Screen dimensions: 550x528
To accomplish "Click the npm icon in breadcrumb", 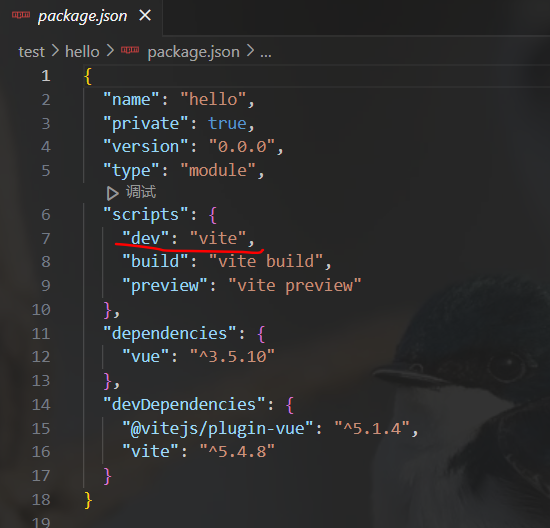I will tap(130, 50).
